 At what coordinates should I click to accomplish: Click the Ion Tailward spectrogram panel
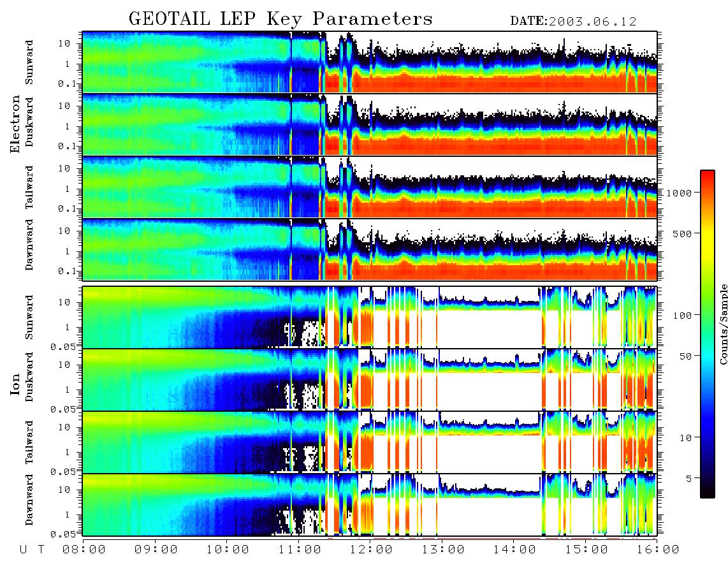[x=370, y=442]
